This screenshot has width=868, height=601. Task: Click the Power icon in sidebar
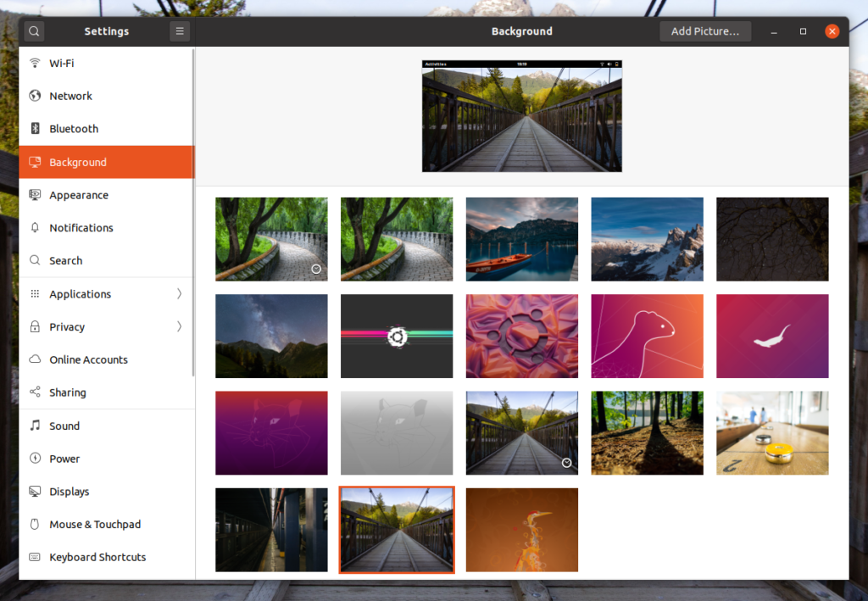(35, 459)
